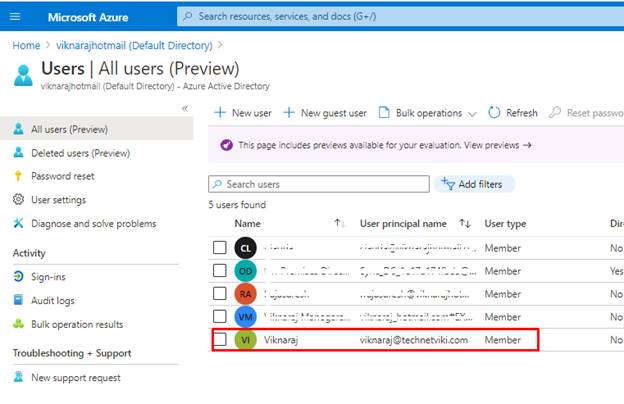The height and width of the screenshot is (404, 624).
Task: Collapse the left sidebar with double chevron
Action: (x=185, y=108)
